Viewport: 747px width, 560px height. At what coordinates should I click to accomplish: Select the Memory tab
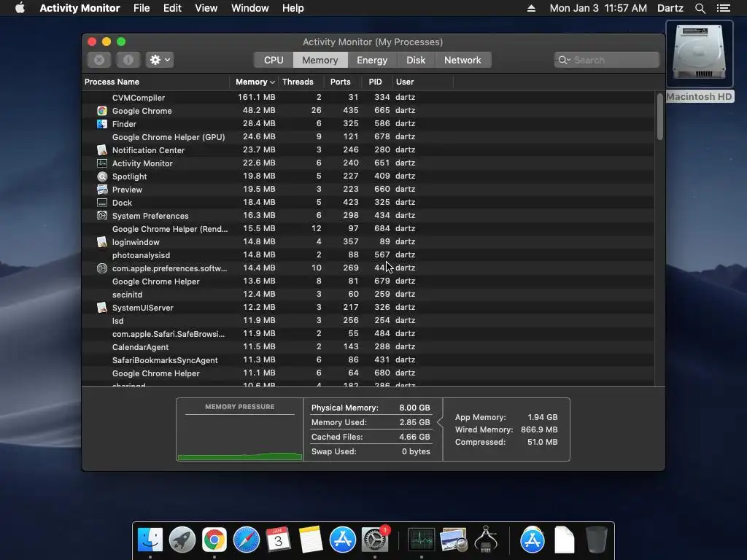(320, 60)
